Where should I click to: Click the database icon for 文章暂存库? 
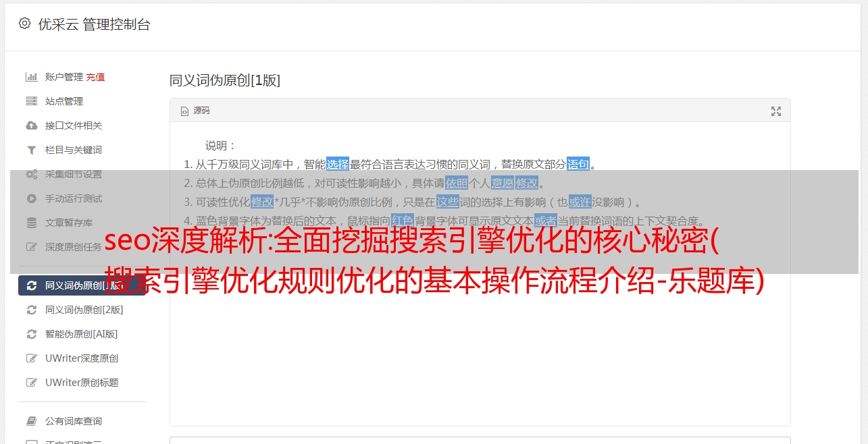pyautogui.click(x=31, y=223)
